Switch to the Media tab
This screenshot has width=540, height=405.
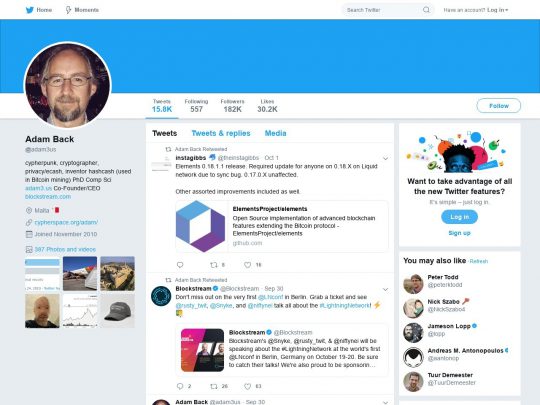(x=275, y=133)
